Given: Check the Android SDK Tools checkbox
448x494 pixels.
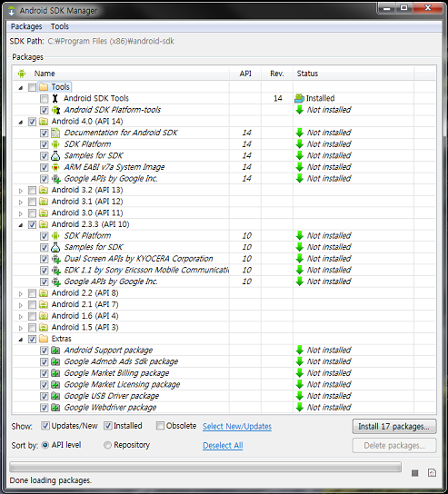Looking at the screenshot, I should coord(45,99).
